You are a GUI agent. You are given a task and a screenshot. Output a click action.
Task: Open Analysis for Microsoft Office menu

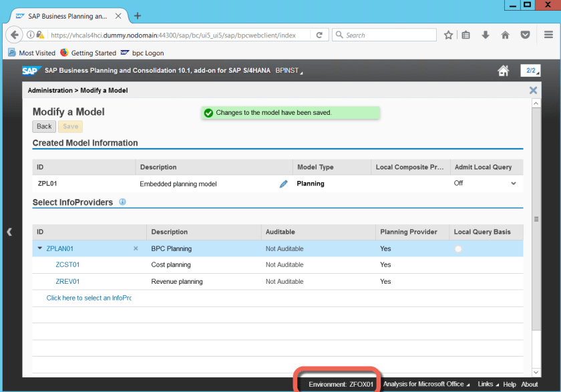(x=426, y=384)
